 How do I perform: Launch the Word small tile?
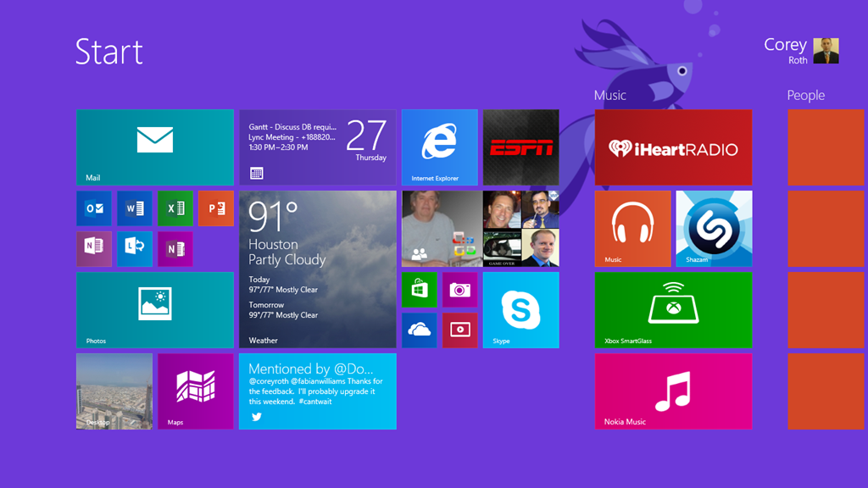coord(135,208)
